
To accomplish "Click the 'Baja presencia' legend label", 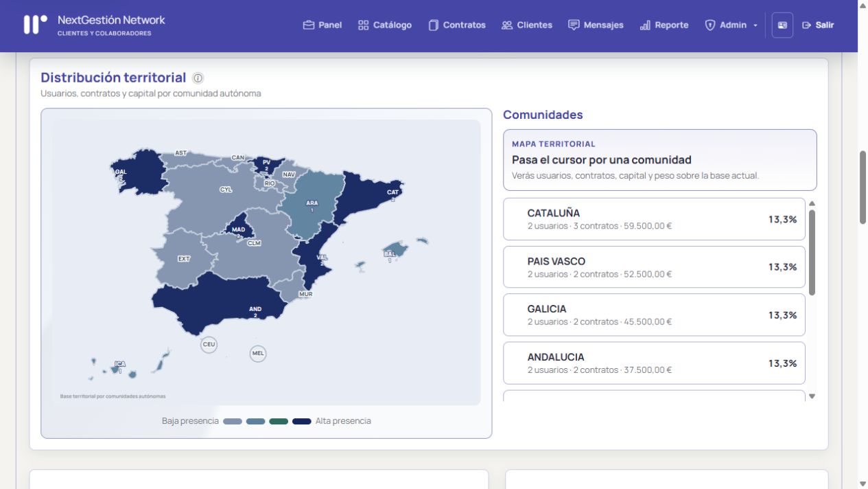I will pos(190,421).
